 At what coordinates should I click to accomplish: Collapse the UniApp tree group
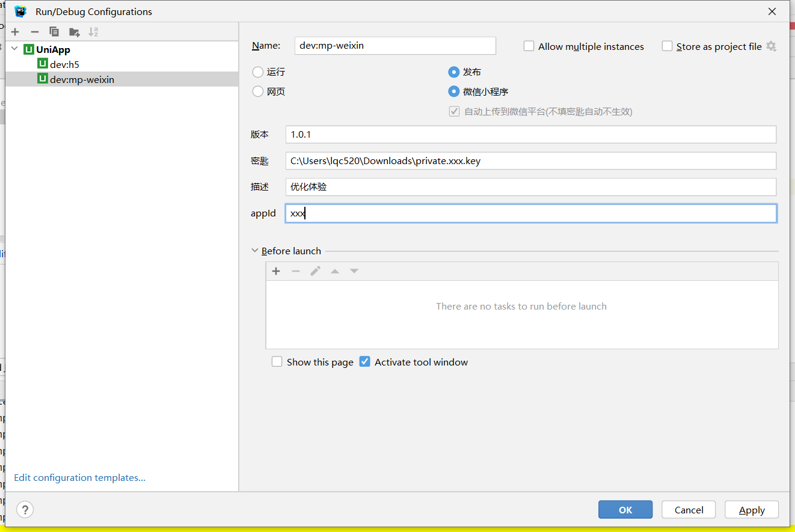(x=15, y=49)
